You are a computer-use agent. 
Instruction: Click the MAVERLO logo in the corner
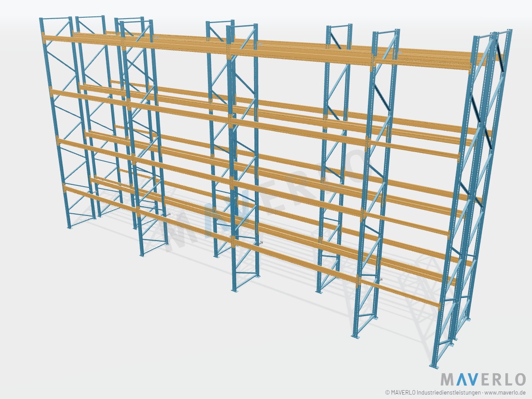point(483,380)
